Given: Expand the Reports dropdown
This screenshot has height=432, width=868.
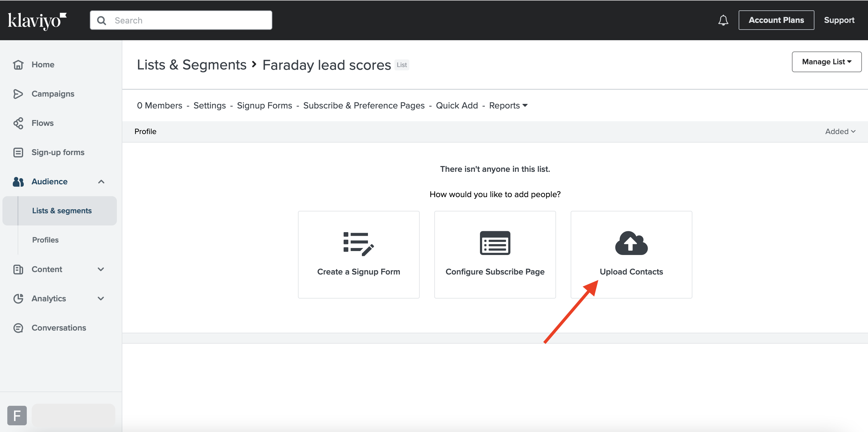Looking at the screenshot, I should (508, 105).
